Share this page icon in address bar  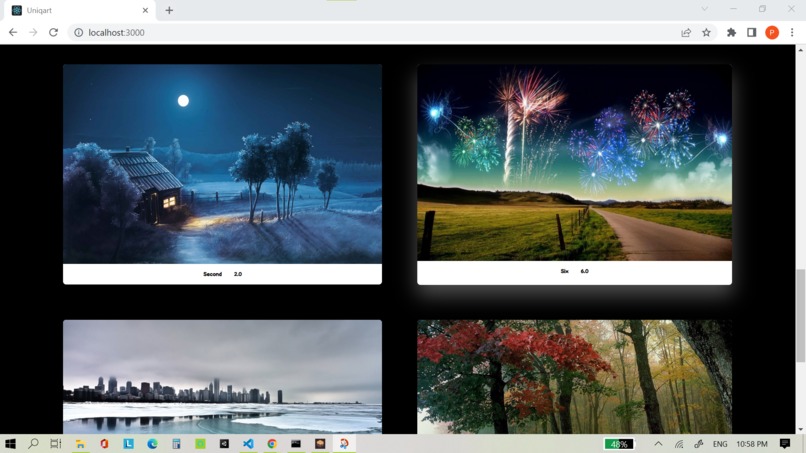coord(686,32)
